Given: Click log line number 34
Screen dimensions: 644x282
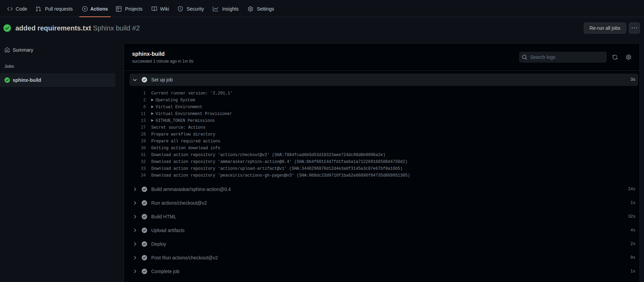Looking at the screenshot, I should (x=143, y=175).
